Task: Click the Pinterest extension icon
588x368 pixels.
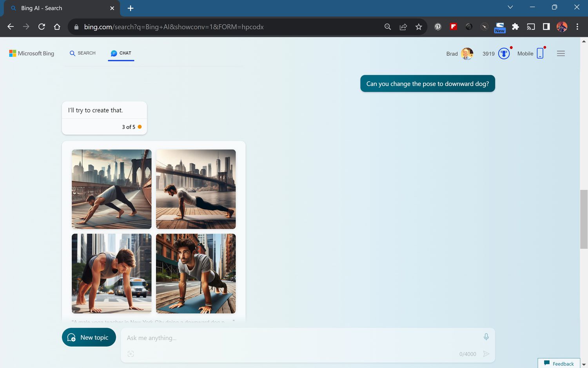Action: [x=438, y=27]
